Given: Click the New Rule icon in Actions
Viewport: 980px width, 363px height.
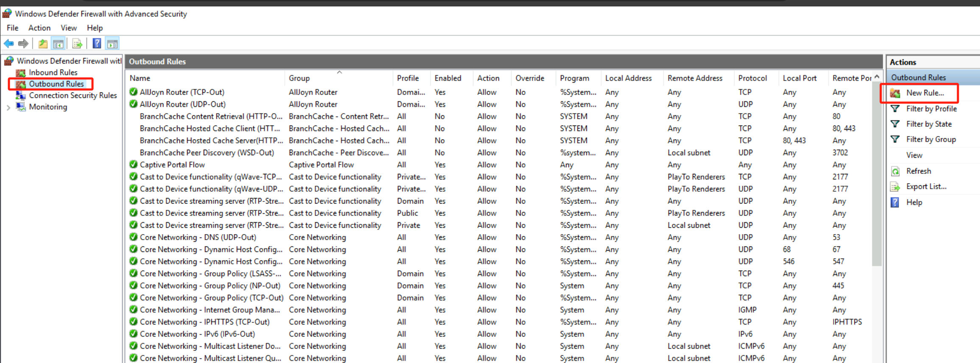Looking at the screenshot, I should coord(895,93).
